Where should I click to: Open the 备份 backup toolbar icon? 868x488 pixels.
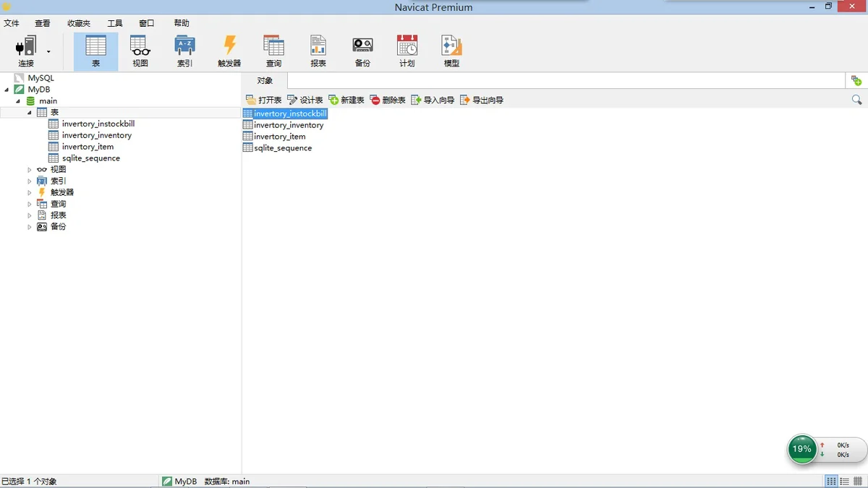coord(362,51)
